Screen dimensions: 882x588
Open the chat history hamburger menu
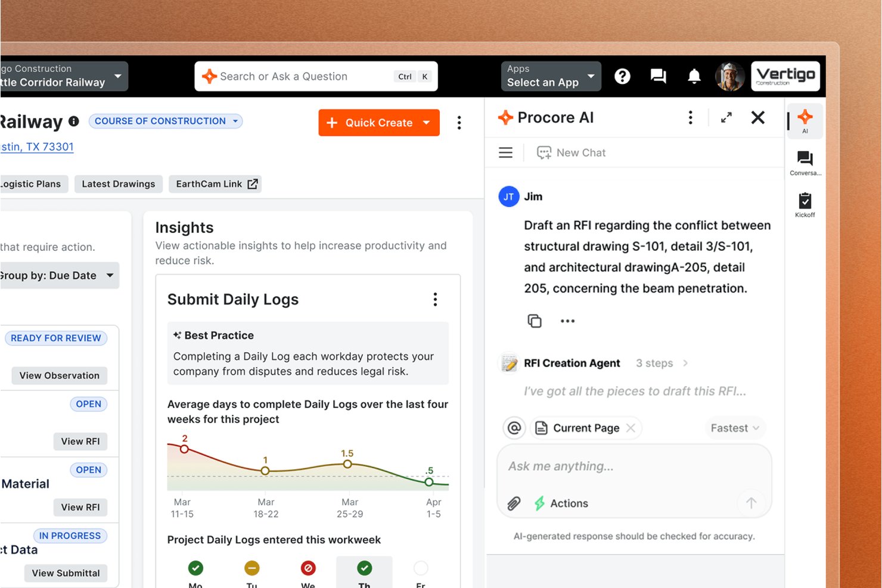[x=505, y=153]
